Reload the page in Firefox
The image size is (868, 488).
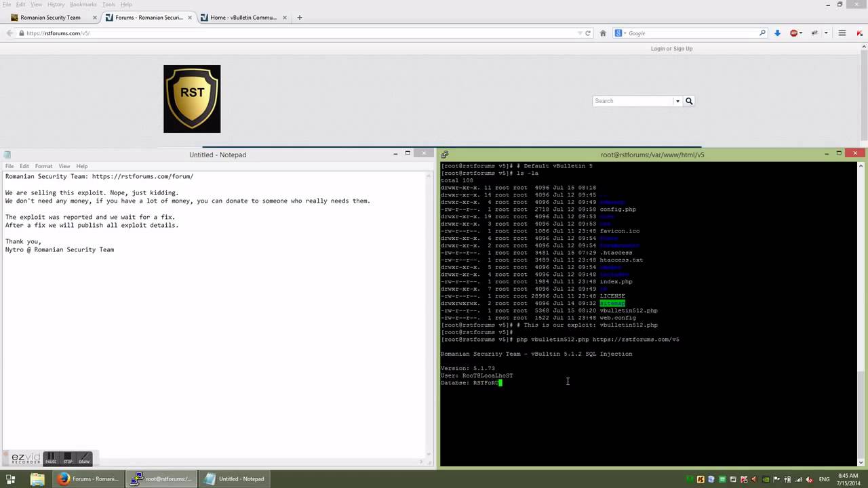tap(587, 33)
